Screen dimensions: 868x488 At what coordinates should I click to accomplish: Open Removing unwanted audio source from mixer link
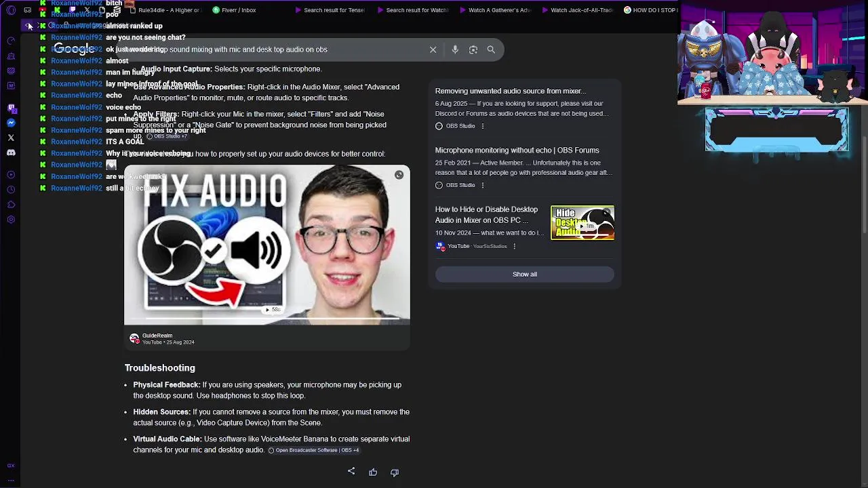[511, 91]
